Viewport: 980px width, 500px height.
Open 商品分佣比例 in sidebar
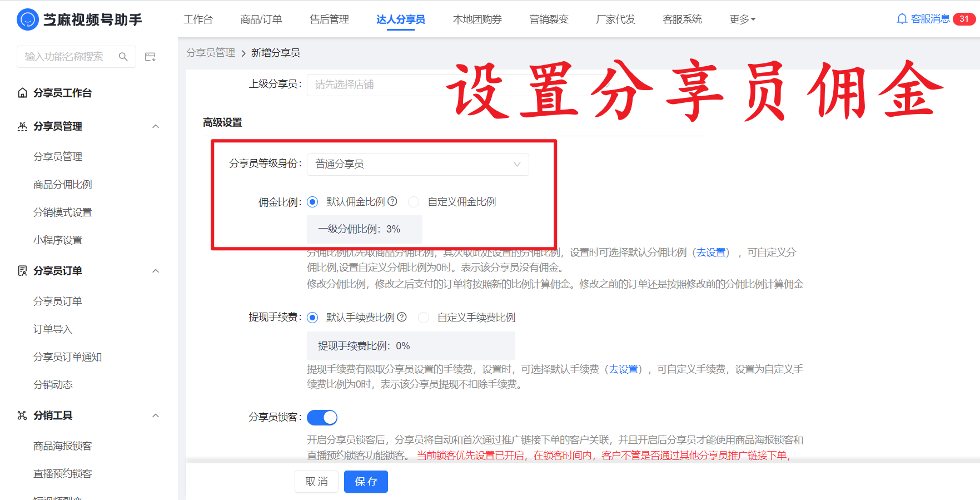pos(63,185)
